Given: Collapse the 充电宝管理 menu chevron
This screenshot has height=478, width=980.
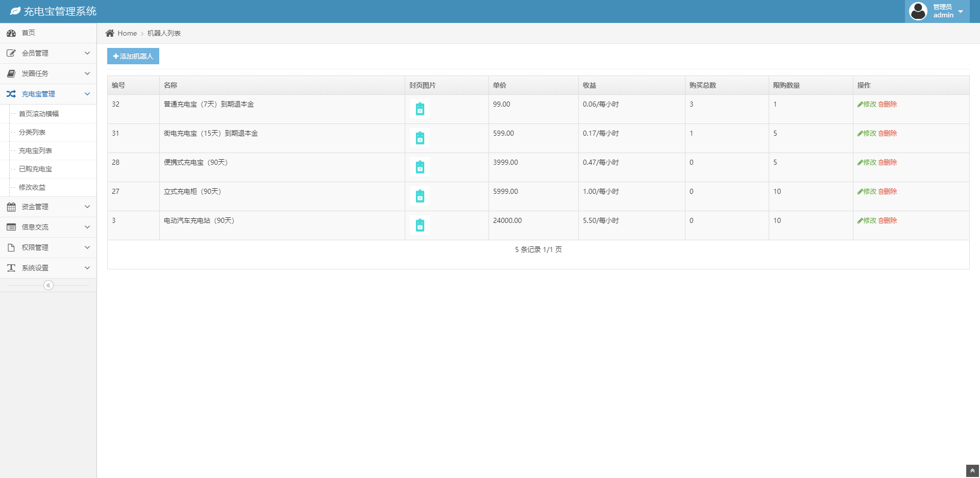Looking at the screenshot, I should pos(87,94).
